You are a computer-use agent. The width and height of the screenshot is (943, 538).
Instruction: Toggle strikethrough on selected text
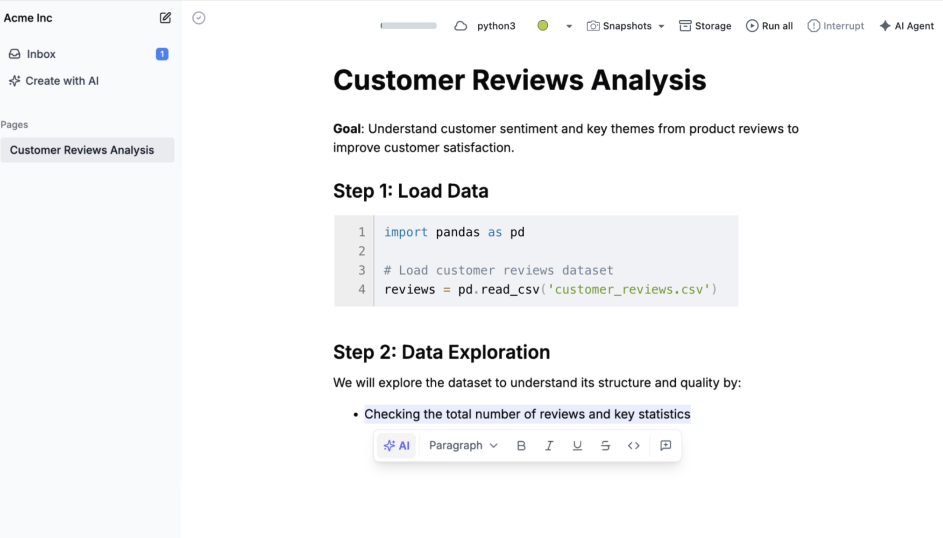[605, 446]
